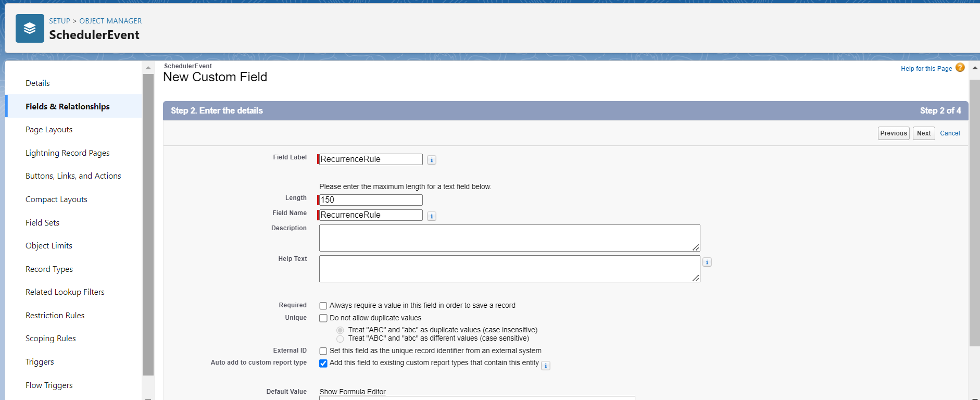Click the Help for this Page question icon
The width and height of the screenshot is (980, 400).
[x=960, y=68]
